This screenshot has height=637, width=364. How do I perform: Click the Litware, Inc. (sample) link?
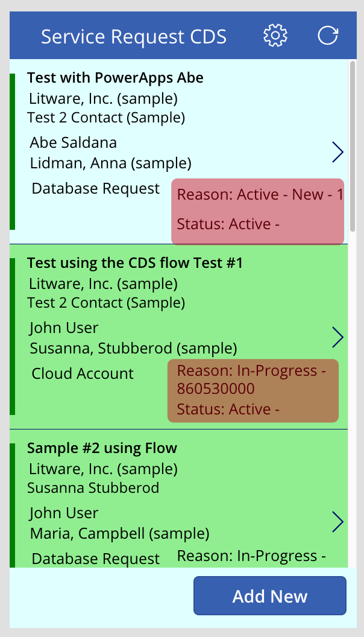pos(102,98)
